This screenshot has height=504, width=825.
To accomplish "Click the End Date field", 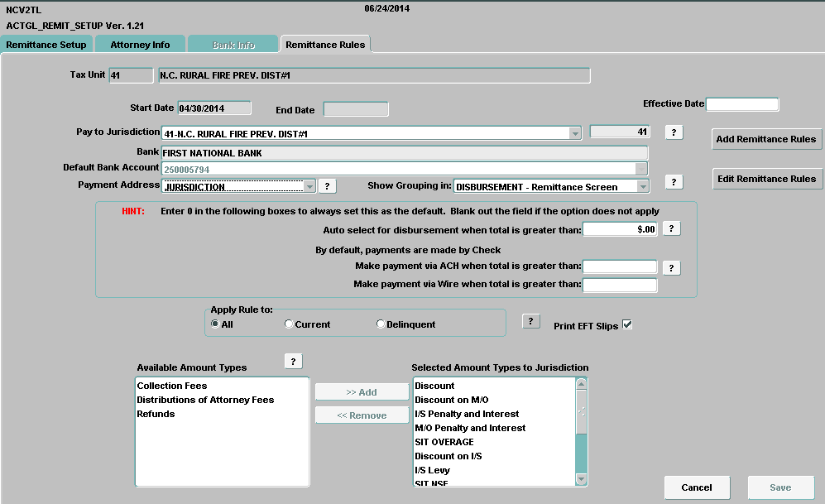I will (356, 109).
